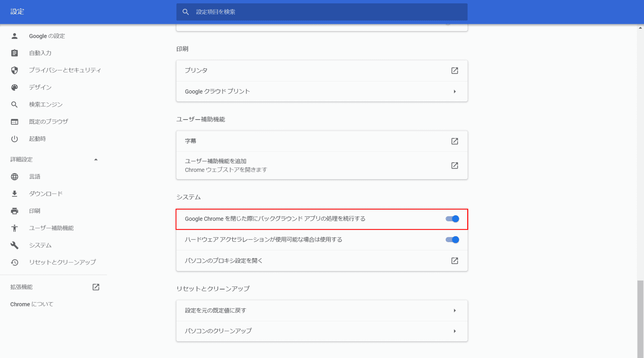
Task: Toggle background apps processing switch off
Action: [x=452, y=219]
